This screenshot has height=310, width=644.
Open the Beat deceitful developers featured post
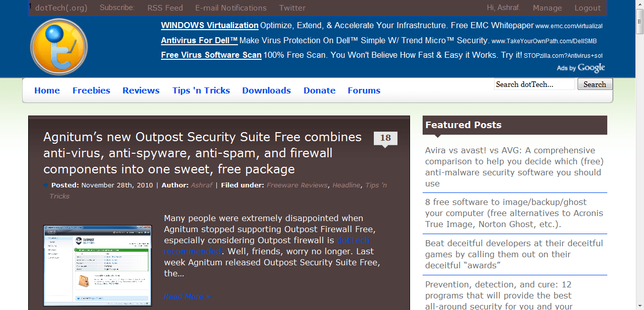[x=514, y=254]
